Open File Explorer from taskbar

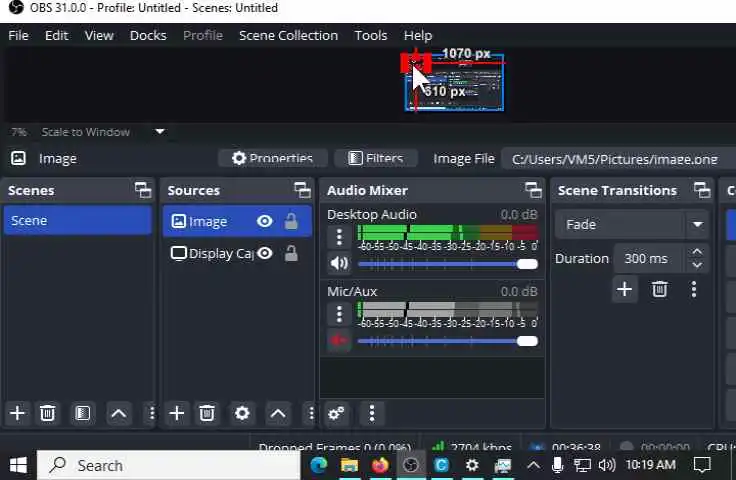tap(349, 465)
